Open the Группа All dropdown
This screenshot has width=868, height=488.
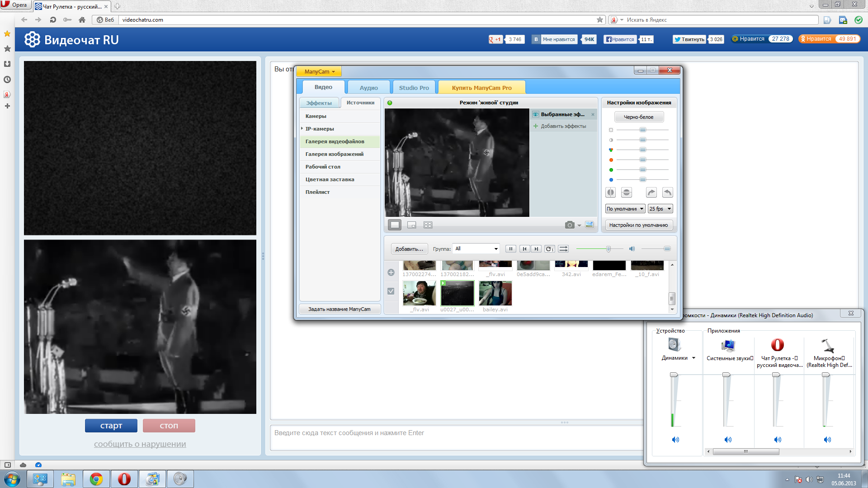(x=476, y=249)
